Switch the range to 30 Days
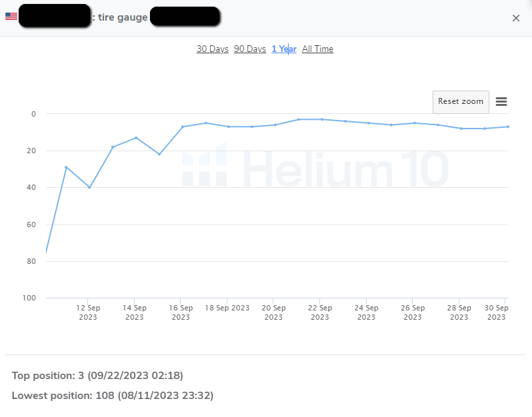 [212, 49]
